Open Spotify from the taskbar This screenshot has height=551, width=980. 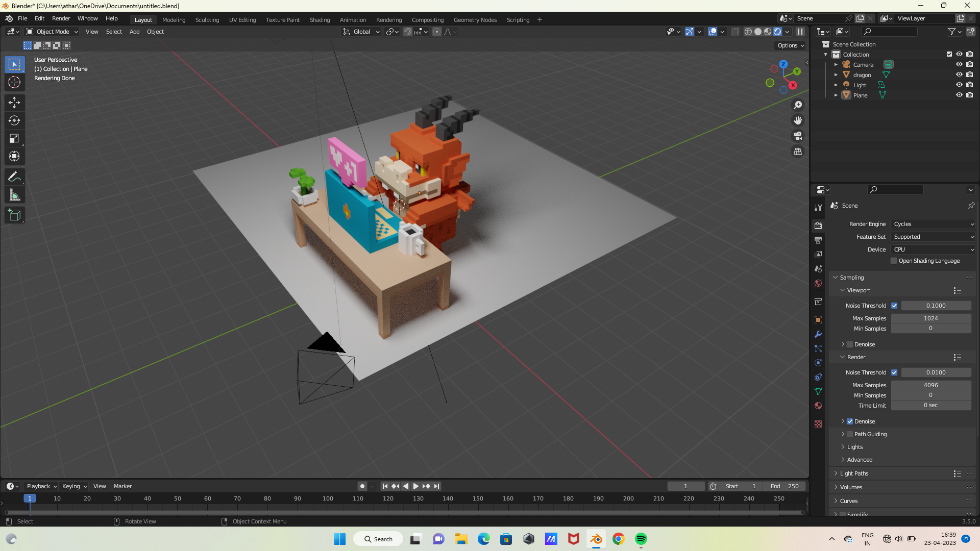pos(641,539)
